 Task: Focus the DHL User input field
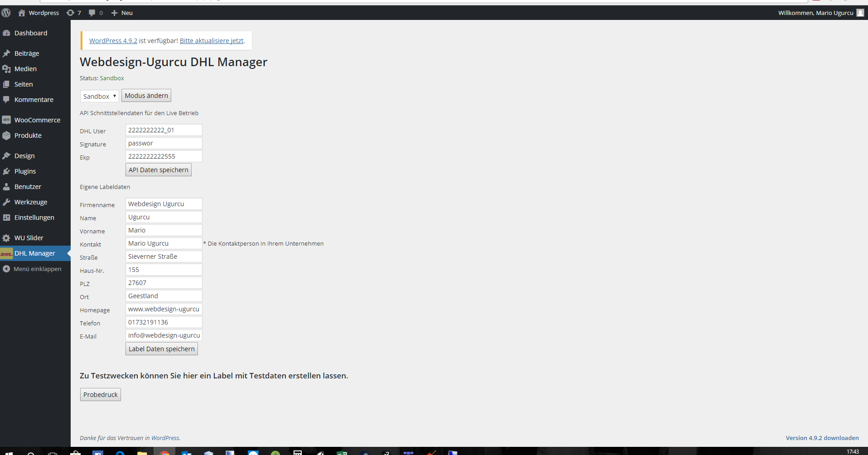point(164,130)
